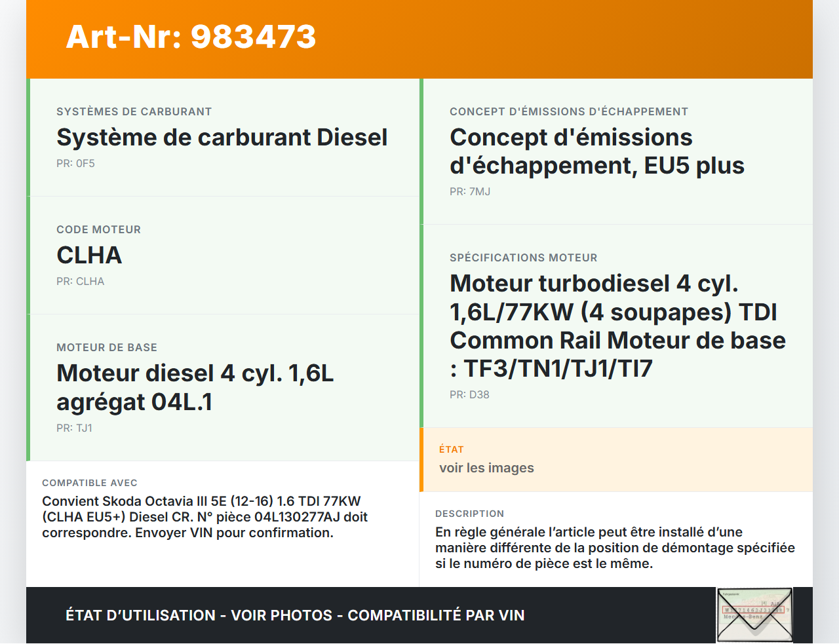Click the PR: TJ1 code
839x644 pixels.
point(74,428)
